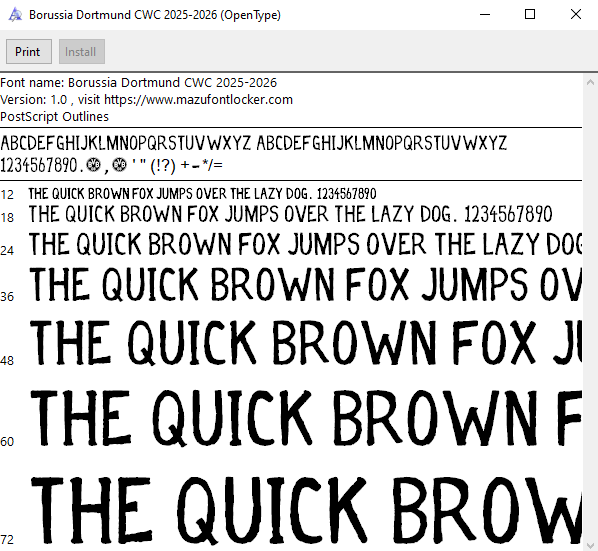This screenshot has width=598, height=551.
Task: Click the 'PostScript Outlines' text
Action: (55, 116)
